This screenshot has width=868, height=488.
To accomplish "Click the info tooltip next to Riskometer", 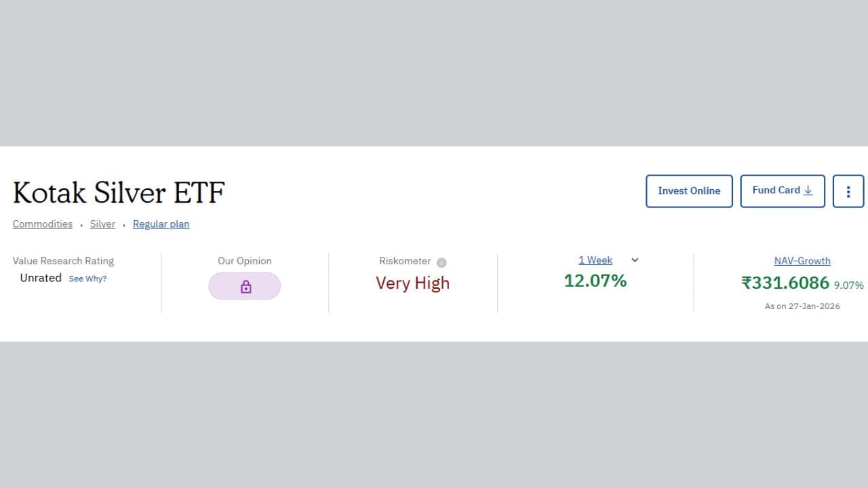I will pyautogui.click(x=441, y=262).
